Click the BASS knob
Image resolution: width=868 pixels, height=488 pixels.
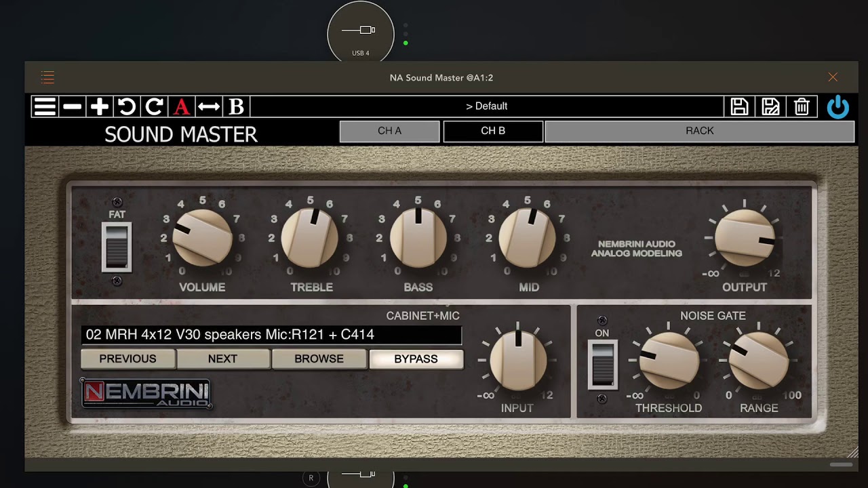click(418, 237)
